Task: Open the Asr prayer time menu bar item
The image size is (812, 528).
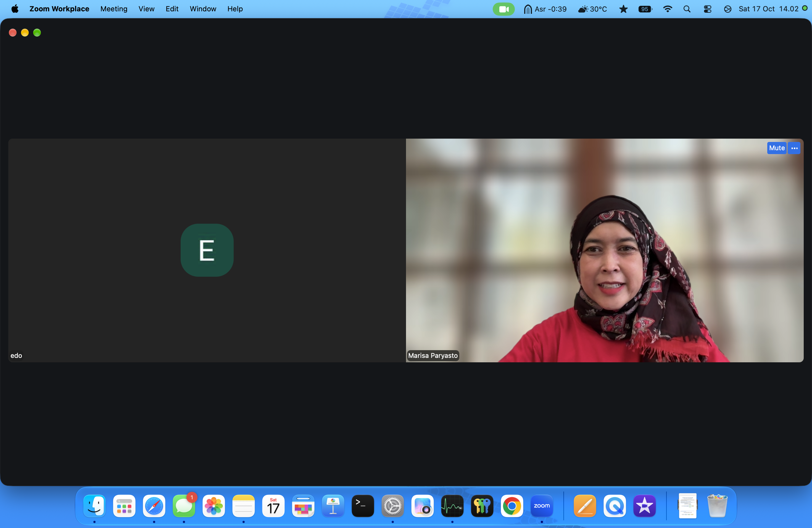Action: [545, 9]
